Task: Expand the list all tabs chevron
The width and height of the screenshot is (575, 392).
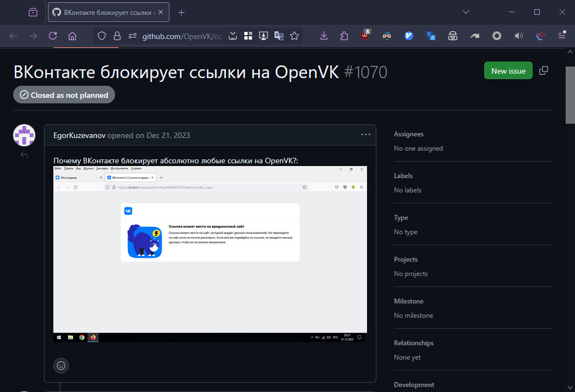Action: tap(466, 12)
